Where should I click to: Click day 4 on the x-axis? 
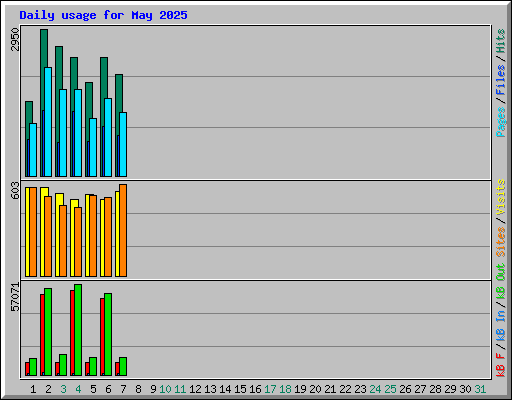click(x=78, y=389)
